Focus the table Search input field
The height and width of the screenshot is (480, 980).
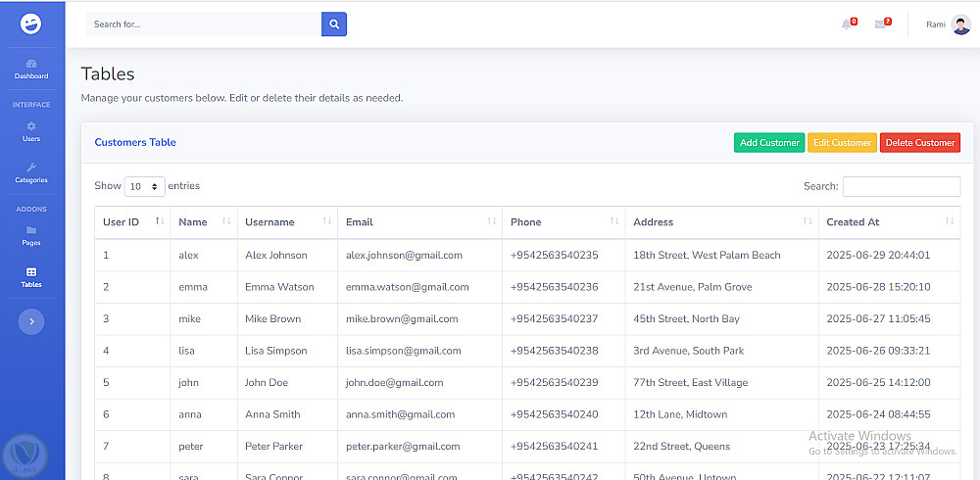click(x=902, y=186)
